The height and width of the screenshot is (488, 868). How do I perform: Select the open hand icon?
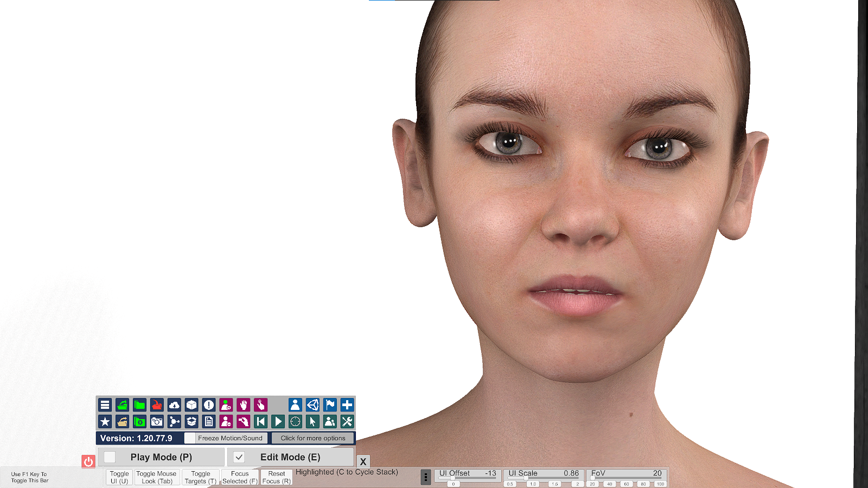[x=244, y=405]
